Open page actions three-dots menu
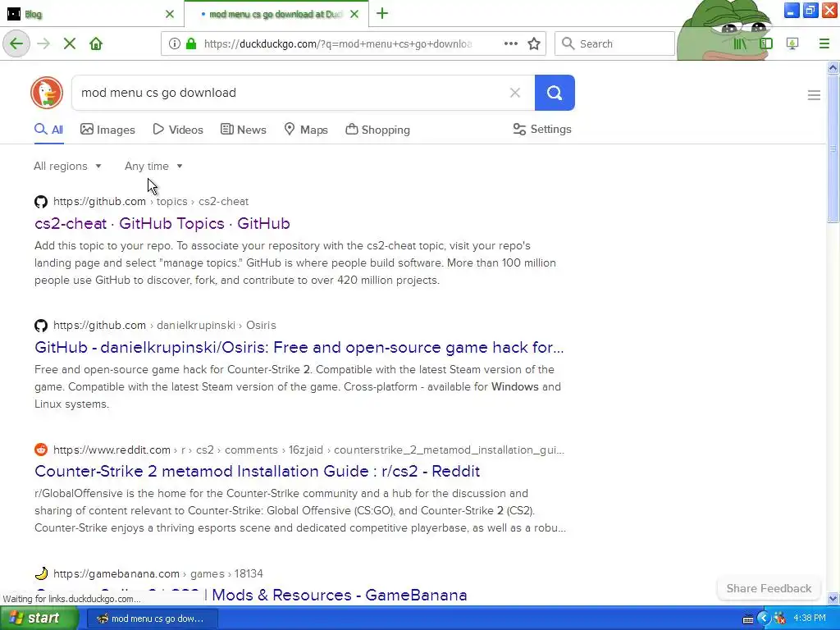 [x=511, y=43]
